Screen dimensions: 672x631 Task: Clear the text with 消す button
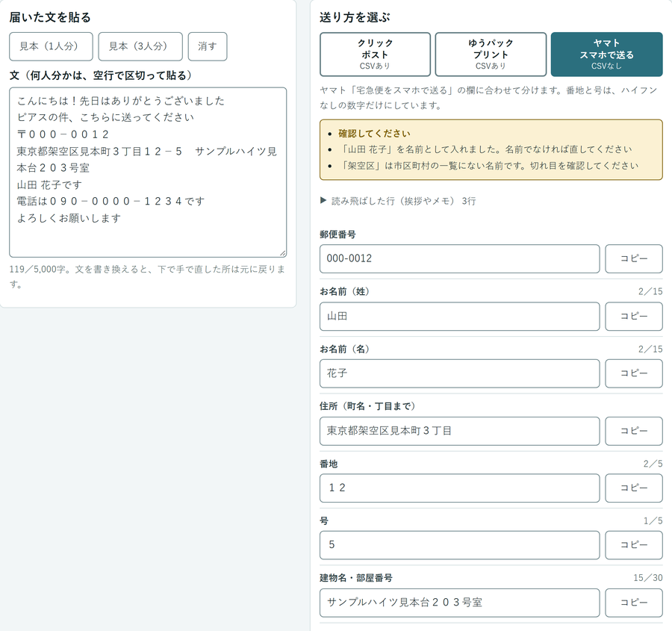point(208,46)
